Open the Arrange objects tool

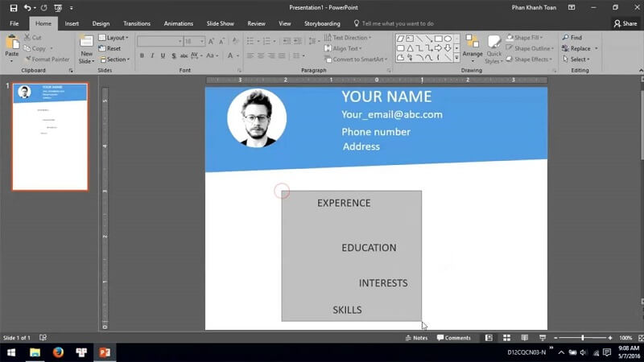tap(473, 47)
